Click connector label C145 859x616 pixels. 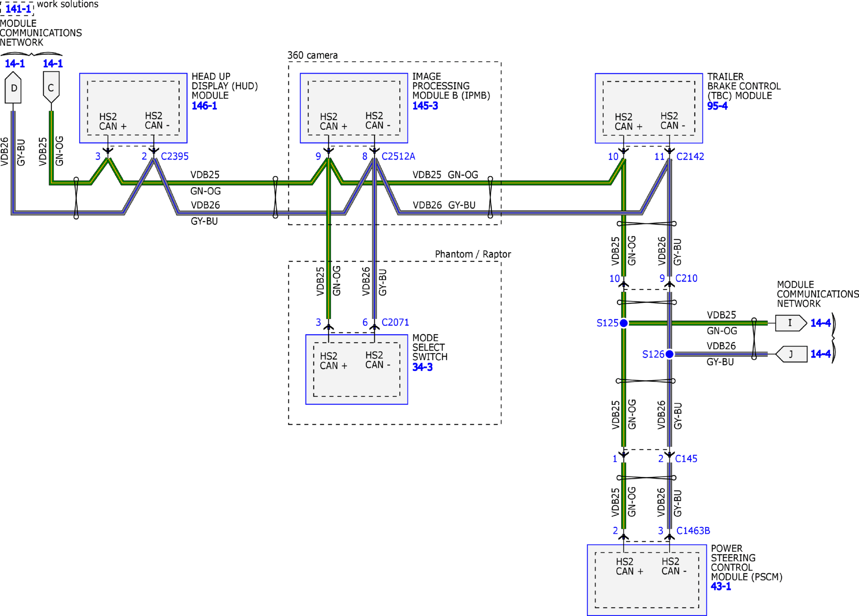pyautogui.click(x=686, y=459)
